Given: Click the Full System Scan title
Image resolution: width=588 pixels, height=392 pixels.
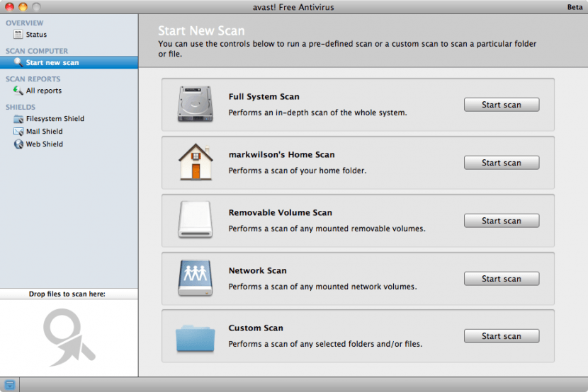Looking at the screenshot, I should (x=264, y=97).
